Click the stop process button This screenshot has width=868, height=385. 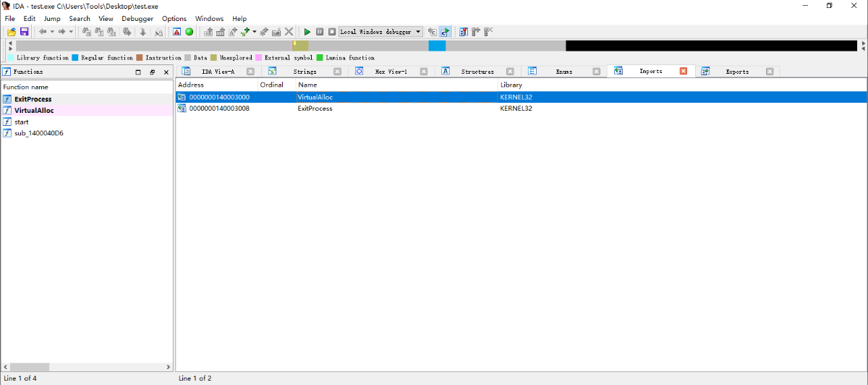pyautogui.click(x=332, y=32)
